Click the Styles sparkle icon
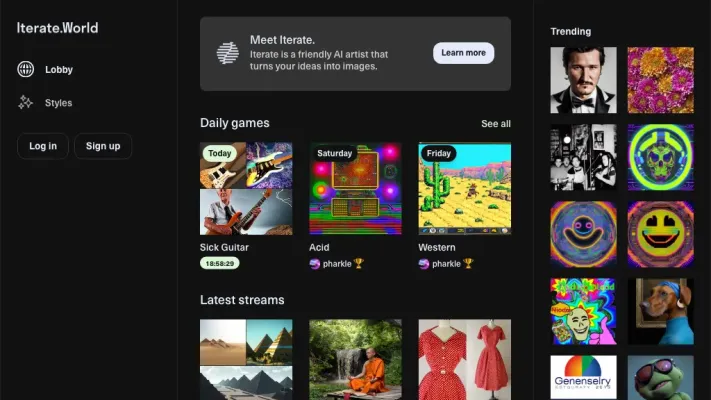Image resolution: width=711 pixels, height=400 pixels. (x=26, y=103)
